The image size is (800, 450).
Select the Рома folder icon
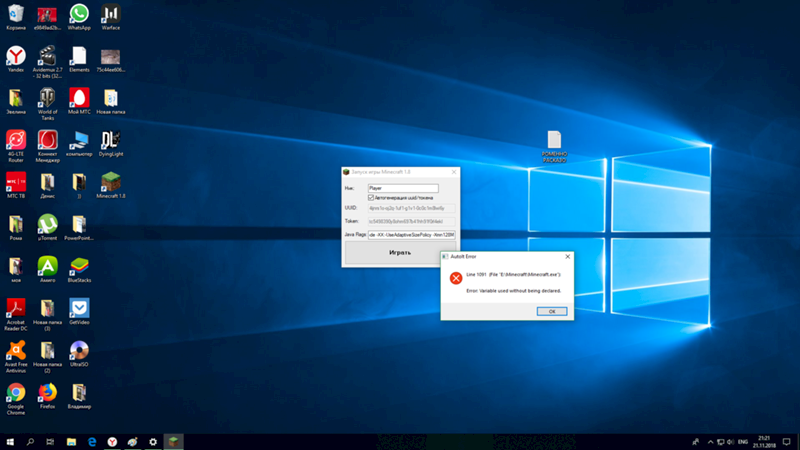pyautogui.click(x=16, y=228)
